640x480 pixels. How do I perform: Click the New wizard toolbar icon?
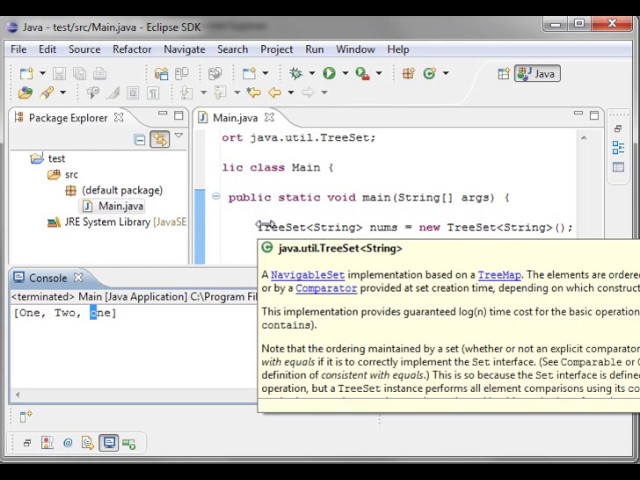26,73
